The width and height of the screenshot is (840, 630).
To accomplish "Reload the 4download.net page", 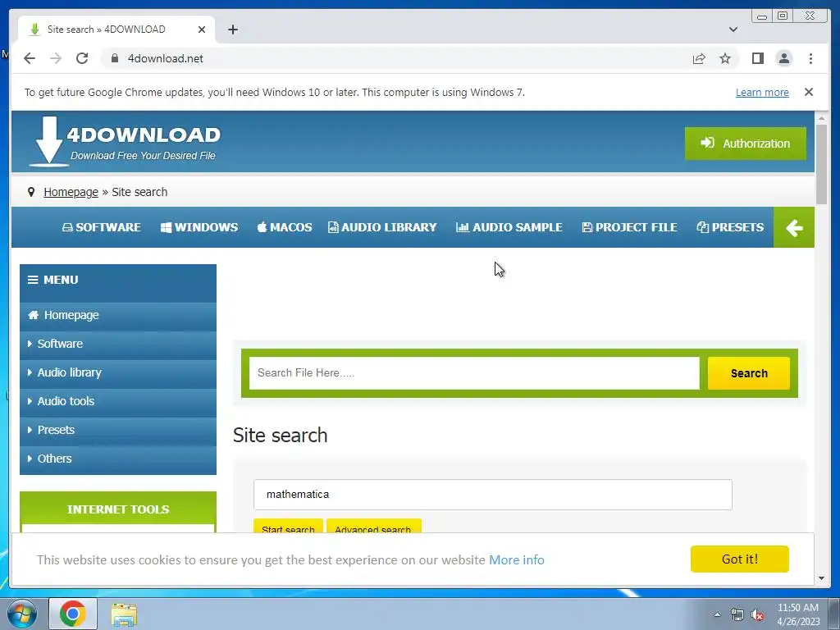I will coord(82,58).
